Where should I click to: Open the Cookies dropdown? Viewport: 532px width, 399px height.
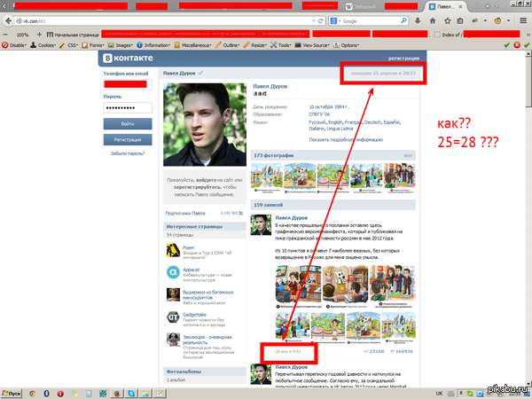[x=43, y=45]
